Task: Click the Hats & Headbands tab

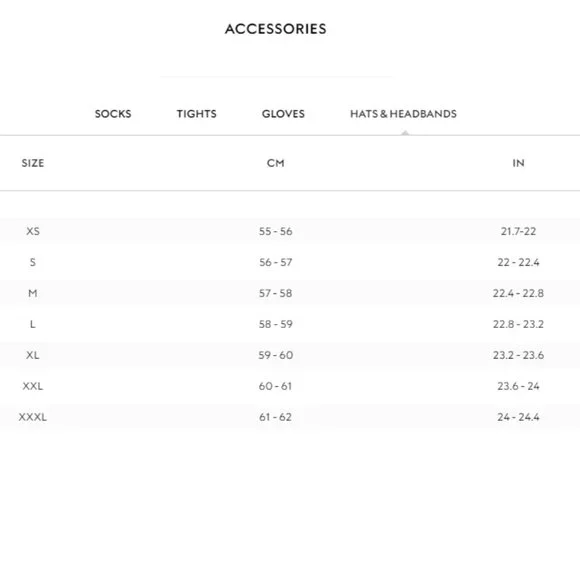Action: [403, 114]
